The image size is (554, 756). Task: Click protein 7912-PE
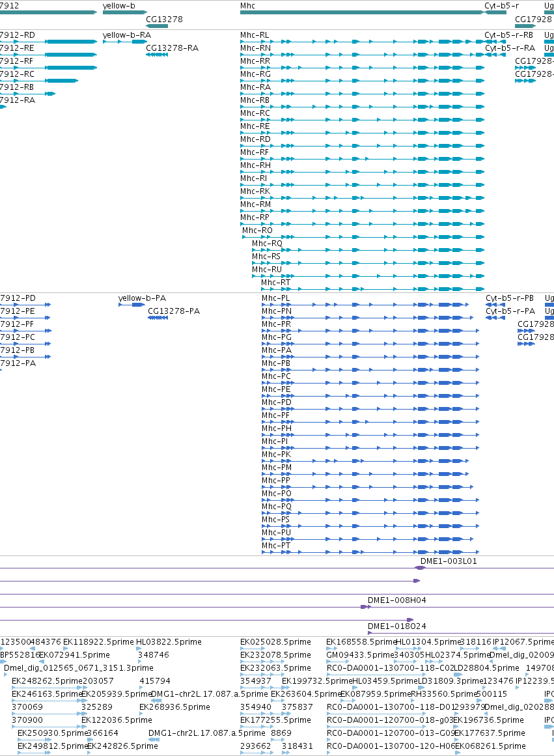(18, 311)
